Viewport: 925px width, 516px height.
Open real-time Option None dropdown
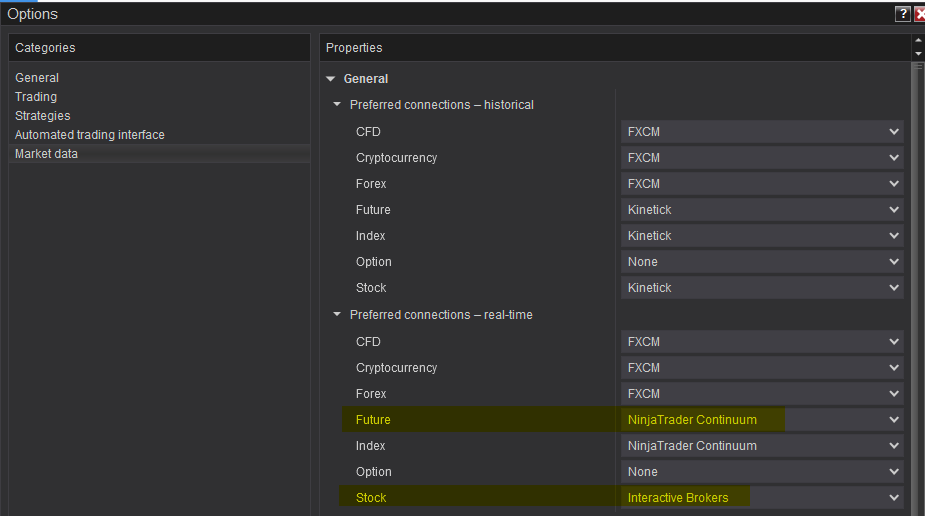pyautogui.click(x=762, y=471)
